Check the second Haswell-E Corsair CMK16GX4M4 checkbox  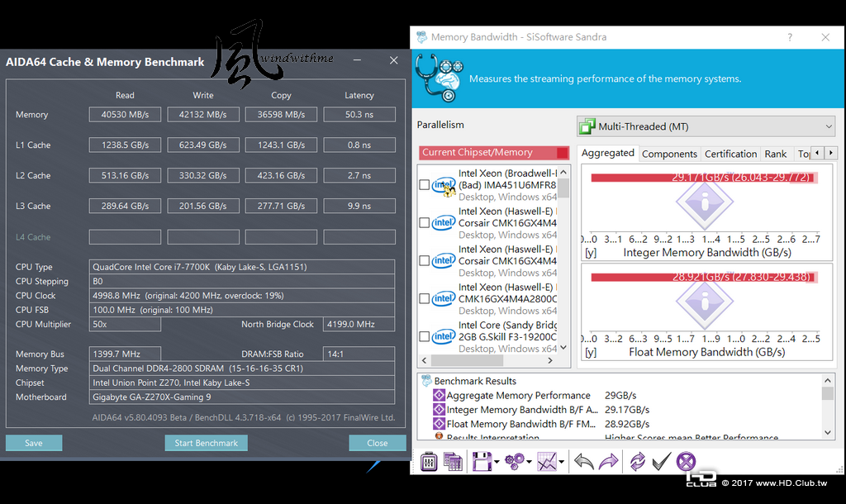tap(425, 260)
